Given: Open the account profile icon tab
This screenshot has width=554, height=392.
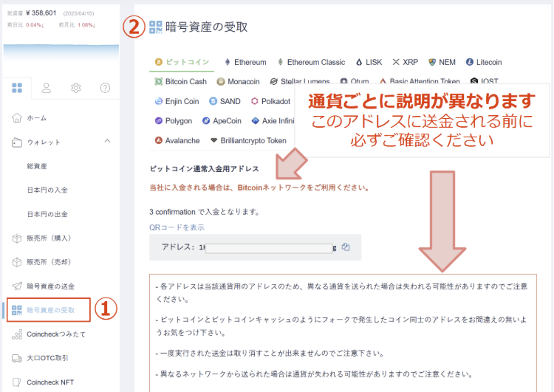Looking at the screenshot, I should click(46, 89).
